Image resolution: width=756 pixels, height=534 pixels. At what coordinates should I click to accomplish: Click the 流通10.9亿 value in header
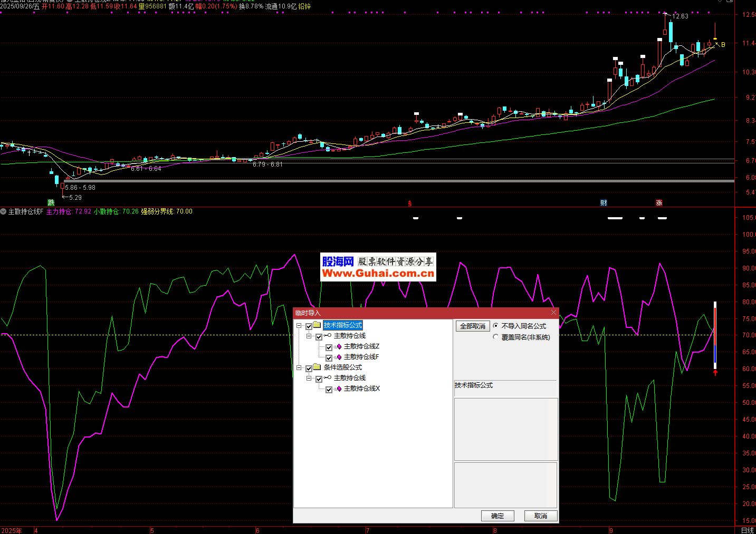[281, 6]
